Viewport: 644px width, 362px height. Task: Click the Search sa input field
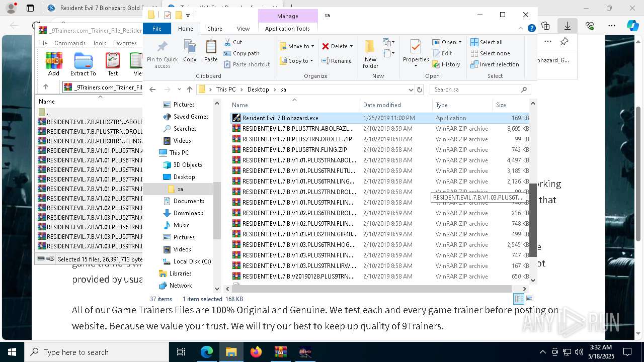coord(480,89)
